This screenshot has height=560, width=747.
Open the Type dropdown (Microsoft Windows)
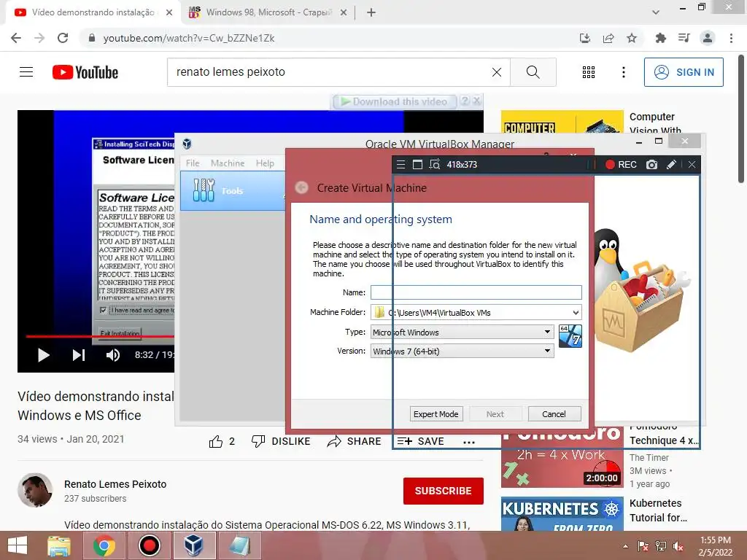(462, 332)
